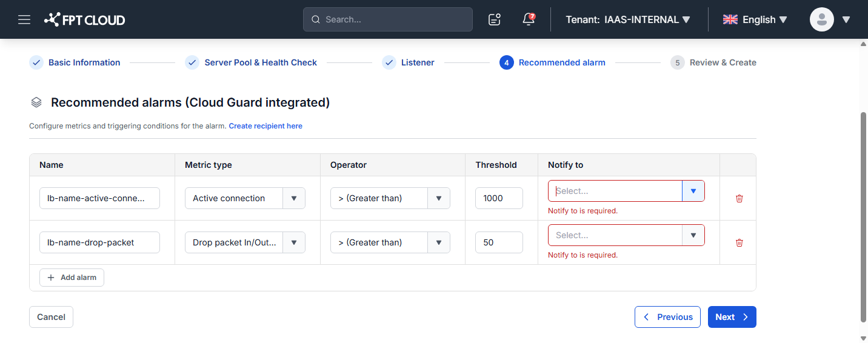Open the English language dropdown
Image resolution: width=868 pixels, height=343 pixels.
pyautogui.click(x=755, y=19)
